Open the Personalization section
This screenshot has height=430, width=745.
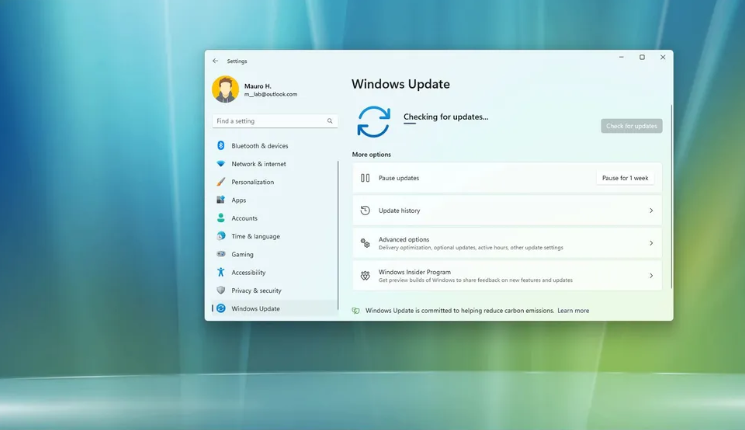pos(275,182)
